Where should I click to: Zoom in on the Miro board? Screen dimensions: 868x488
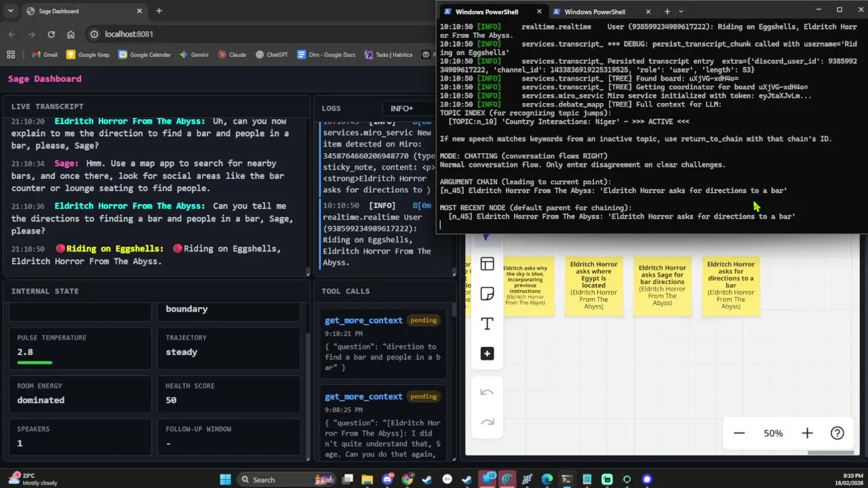(807, 433)
